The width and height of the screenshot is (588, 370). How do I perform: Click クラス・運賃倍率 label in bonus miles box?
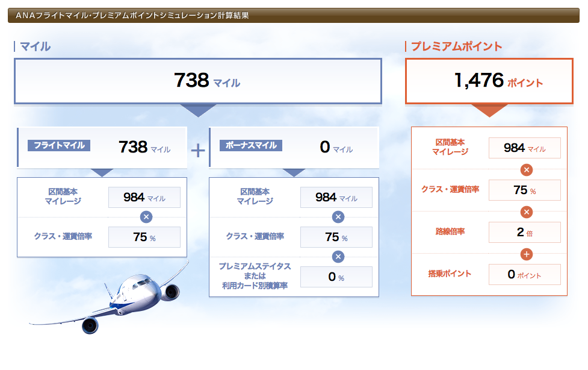[255, 236]
